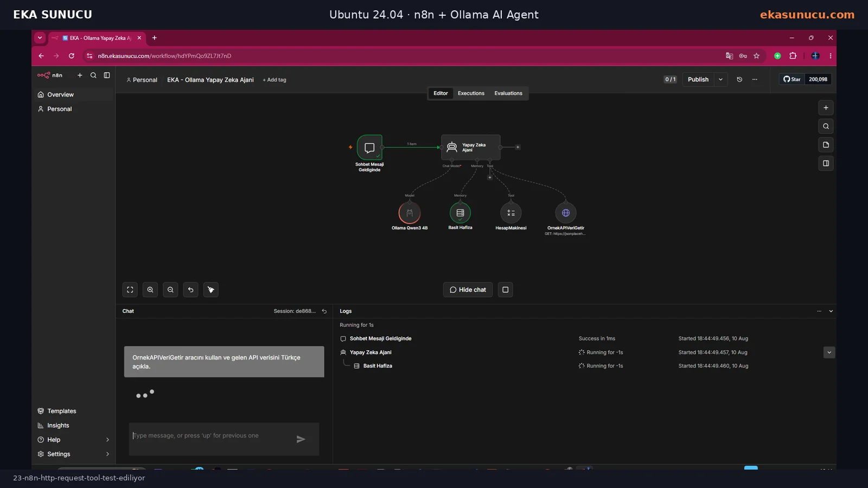
Task: Select the HesapMakinesi calculator node
Action: pyautogui.click(x=511, y=213)
